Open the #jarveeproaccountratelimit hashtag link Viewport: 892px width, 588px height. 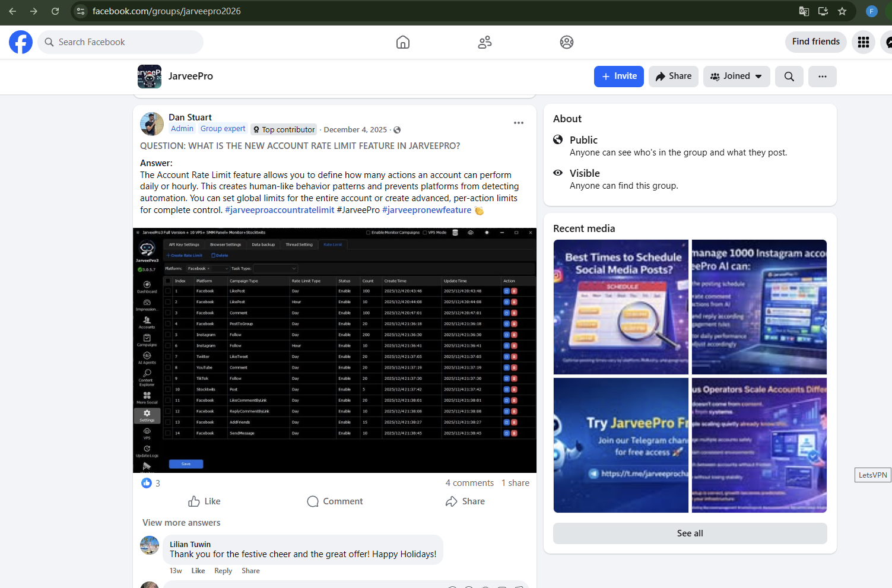(280, 210)
